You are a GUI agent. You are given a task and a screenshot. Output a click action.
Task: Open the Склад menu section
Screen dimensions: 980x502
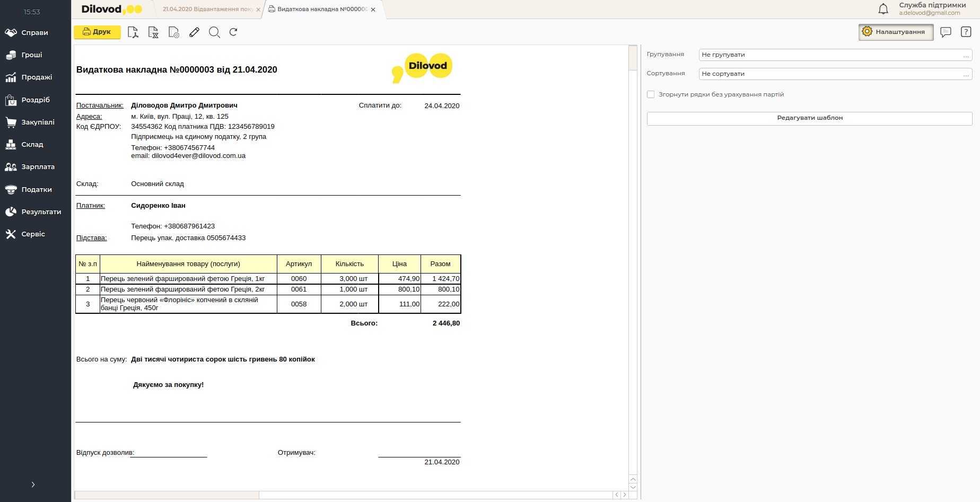pyautogui.click(x=32, y=145)
